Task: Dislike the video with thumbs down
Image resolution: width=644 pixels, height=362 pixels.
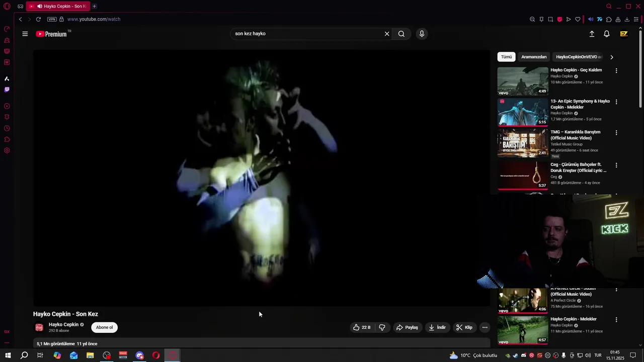Action: pos(382,327)
